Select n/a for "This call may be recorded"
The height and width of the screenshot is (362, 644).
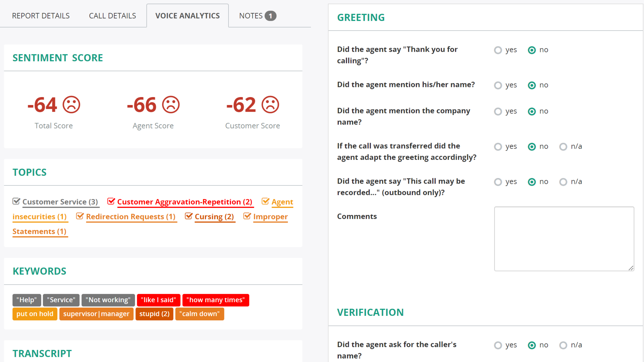point(563,182)
